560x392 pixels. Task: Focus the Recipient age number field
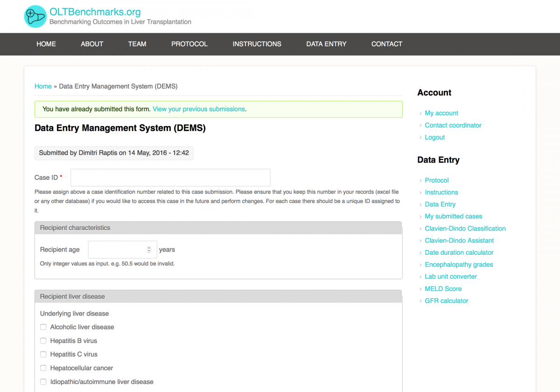point(117,250)
